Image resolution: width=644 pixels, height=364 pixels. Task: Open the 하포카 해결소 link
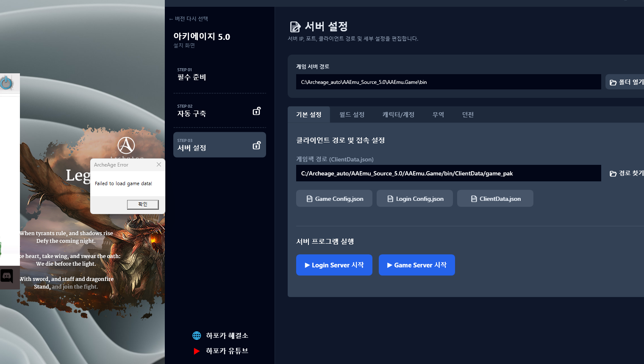[227, 336]
